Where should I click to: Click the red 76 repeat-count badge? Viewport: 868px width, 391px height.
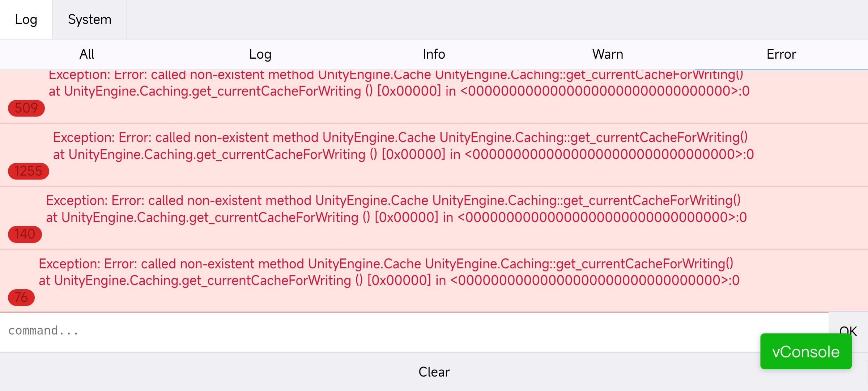[x=21, y=297]
